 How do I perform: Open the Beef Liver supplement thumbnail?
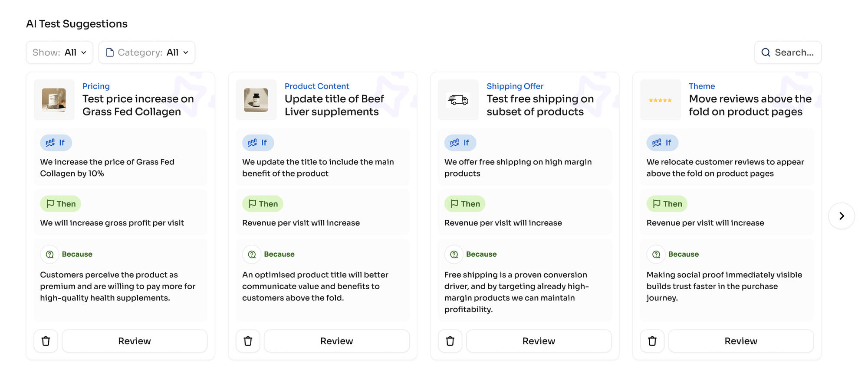click(256, 100)
